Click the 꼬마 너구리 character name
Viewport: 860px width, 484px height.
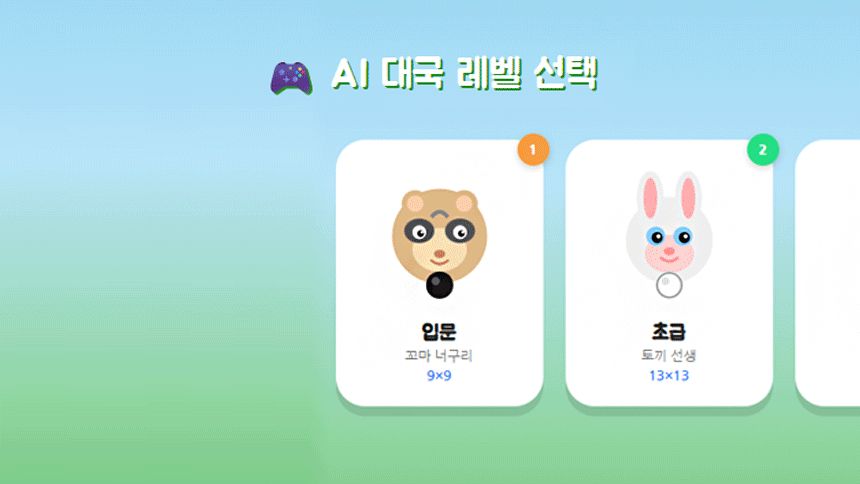click(x=439, y=356)
